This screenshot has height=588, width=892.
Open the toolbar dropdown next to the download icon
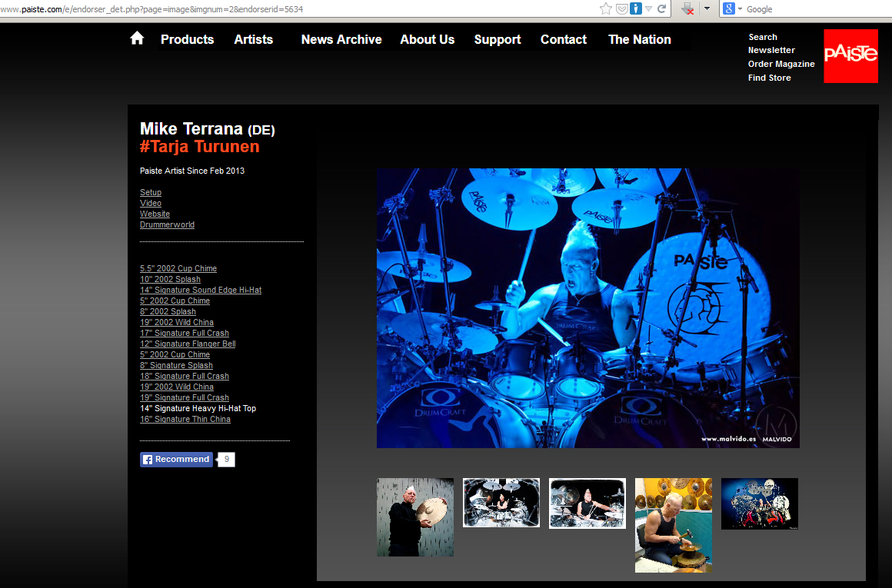(x=707, y=8)
